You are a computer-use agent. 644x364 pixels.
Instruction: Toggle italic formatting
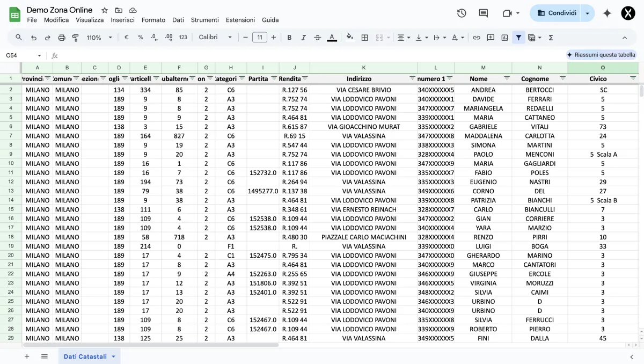coord(303,38)
